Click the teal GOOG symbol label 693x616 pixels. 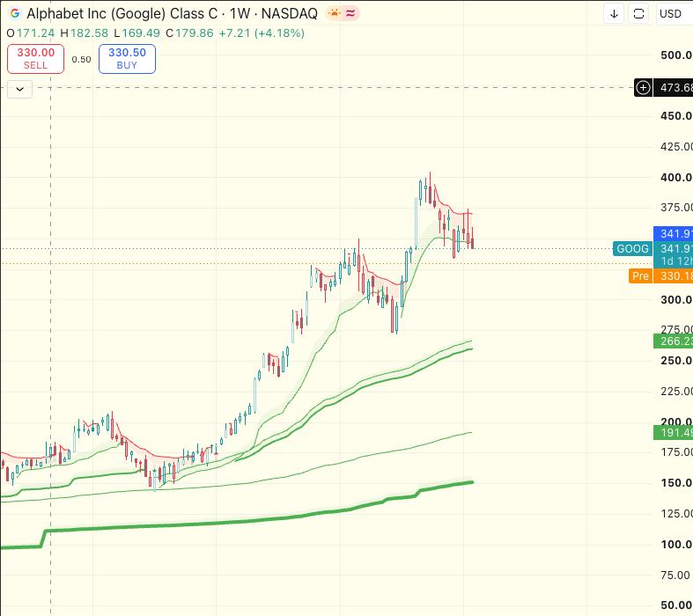coord(632,249)
